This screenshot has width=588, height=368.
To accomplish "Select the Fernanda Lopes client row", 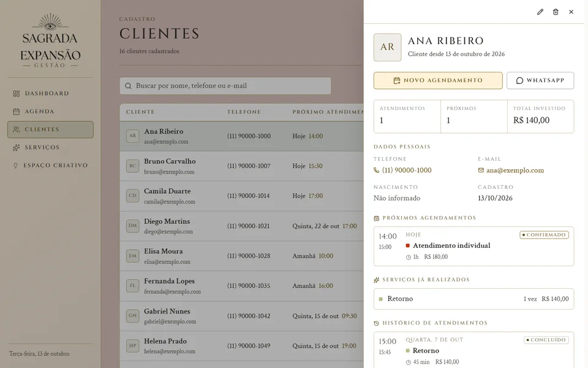I will point(241,286).
